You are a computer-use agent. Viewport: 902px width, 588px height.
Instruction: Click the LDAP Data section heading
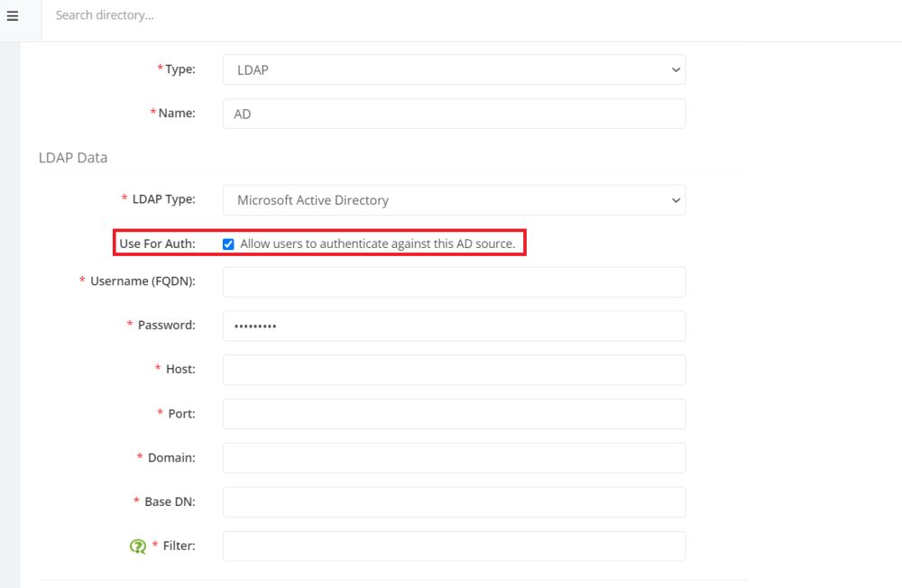[x=73, y=157]
